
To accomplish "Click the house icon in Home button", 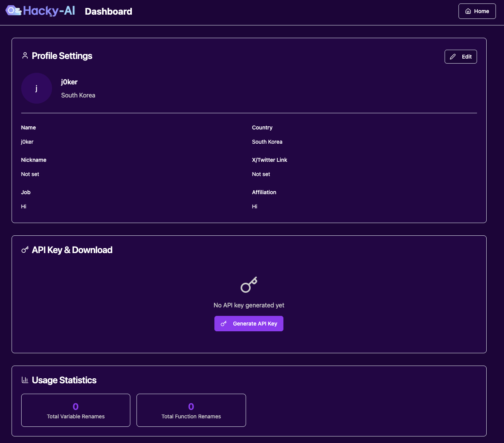I will [468, 11].
